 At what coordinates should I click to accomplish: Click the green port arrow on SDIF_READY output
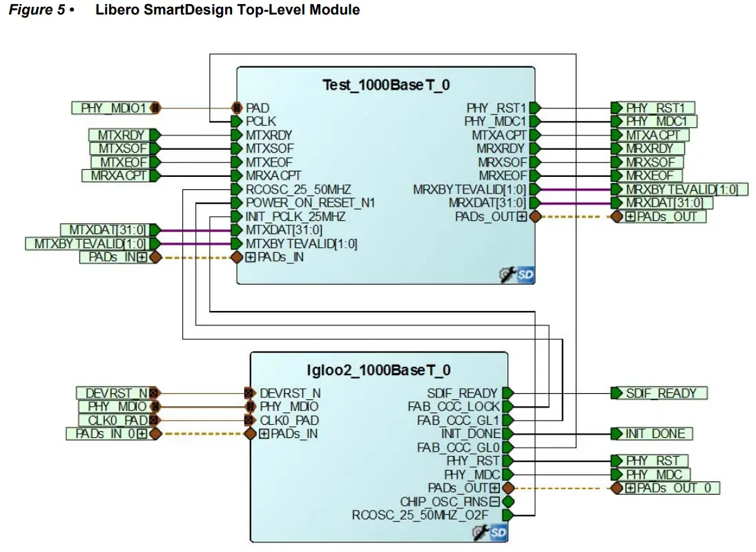(507, 392)
